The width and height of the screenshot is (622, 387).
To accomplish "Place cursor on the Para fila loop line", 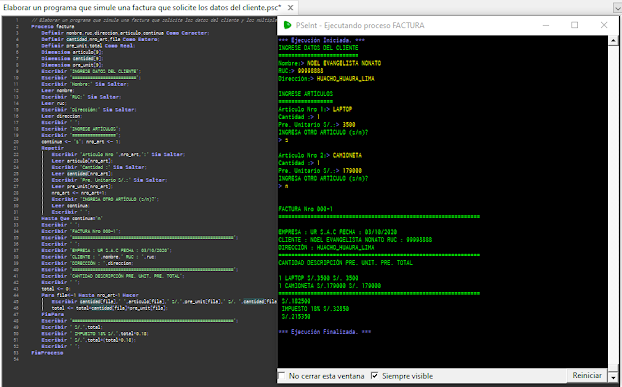I will (90, 295).
